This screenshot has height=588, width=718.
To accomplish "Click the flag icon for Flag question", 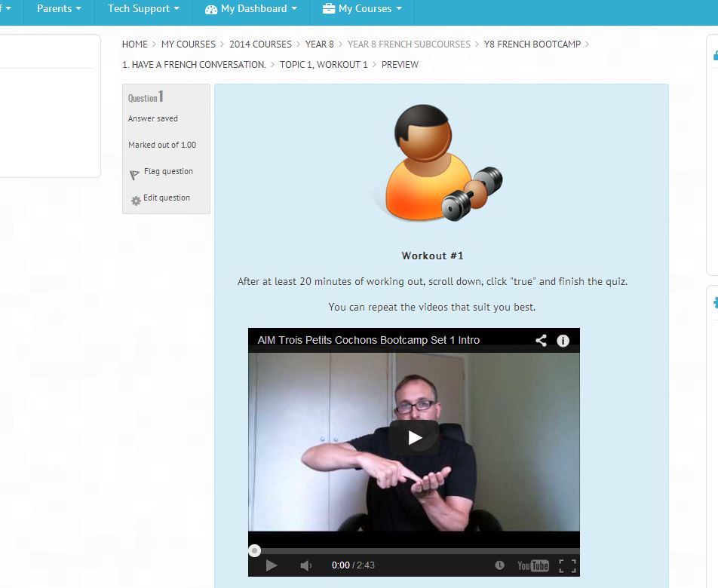I will click(134, 175).
